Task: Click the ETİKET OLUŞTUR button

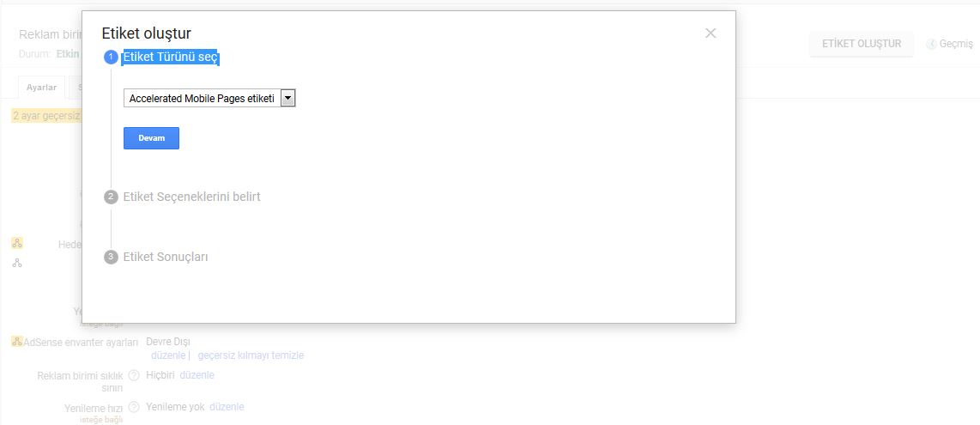Action: click(862, 44)
